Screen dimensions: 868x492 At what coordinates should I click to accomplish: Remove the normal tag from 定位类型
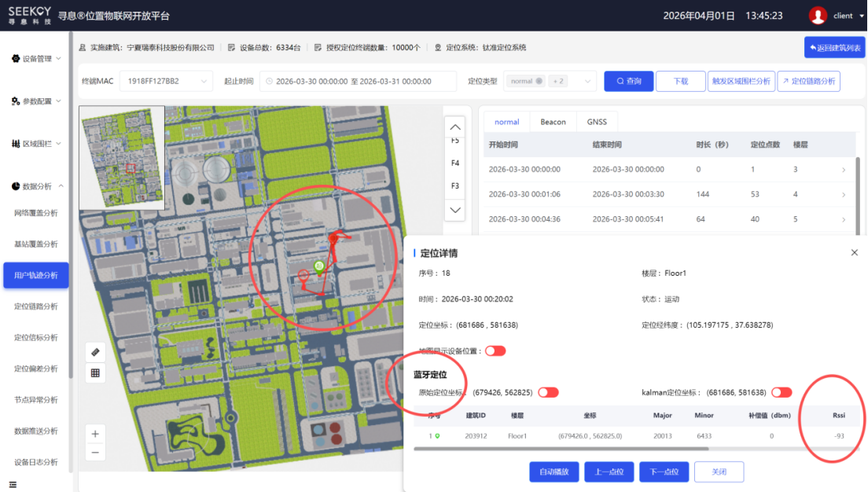click(x=539, y=82)
